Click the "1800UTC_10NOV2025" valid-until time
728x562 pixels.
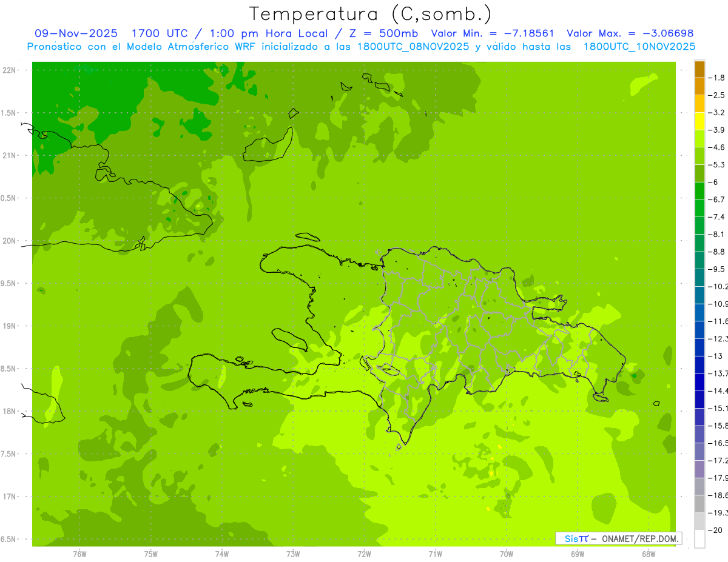click(639, 47)
